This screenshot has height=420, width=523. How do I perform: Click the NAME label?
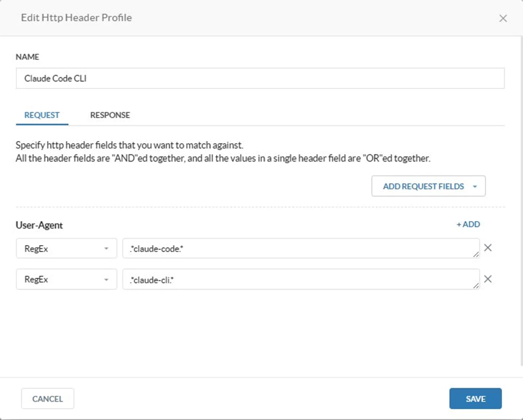pyautogui.click(x=27, y=57)
